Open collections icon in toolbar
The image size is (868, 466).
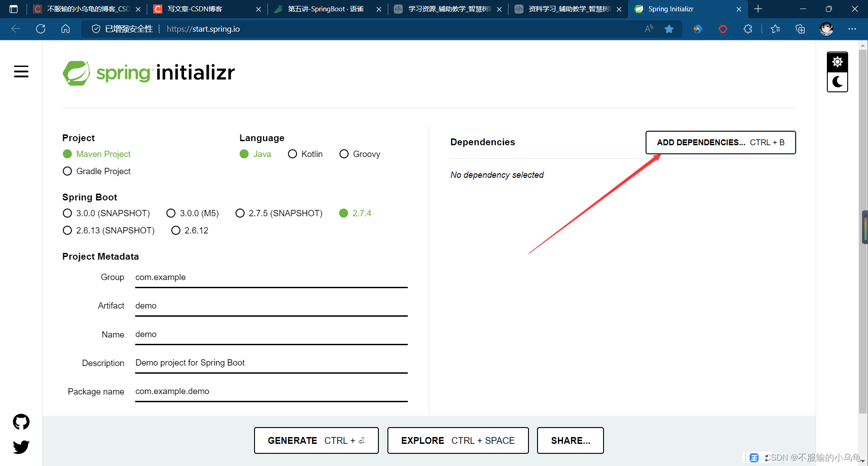coord(800,29)
